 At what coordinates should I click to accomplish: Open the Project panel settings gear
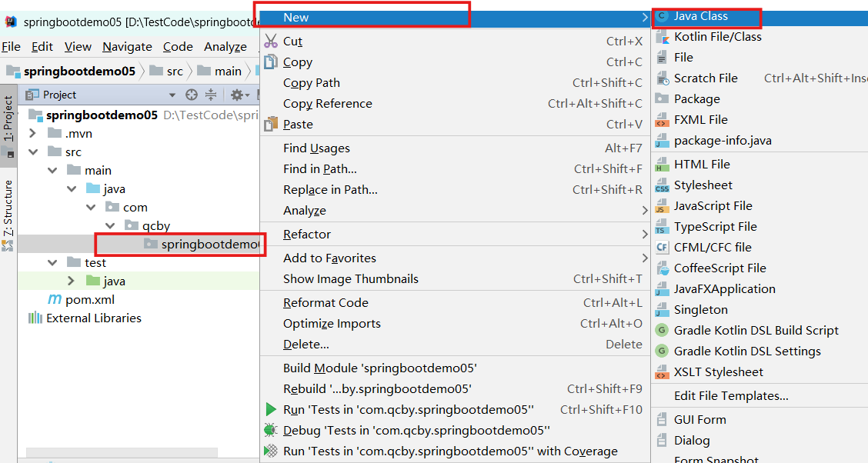coord(238,95)
